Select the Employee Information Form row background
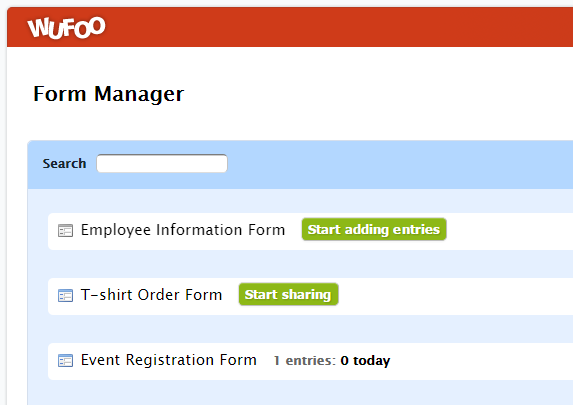The height and width of the screenshot is (405, 573). click(x=508, y=231)
